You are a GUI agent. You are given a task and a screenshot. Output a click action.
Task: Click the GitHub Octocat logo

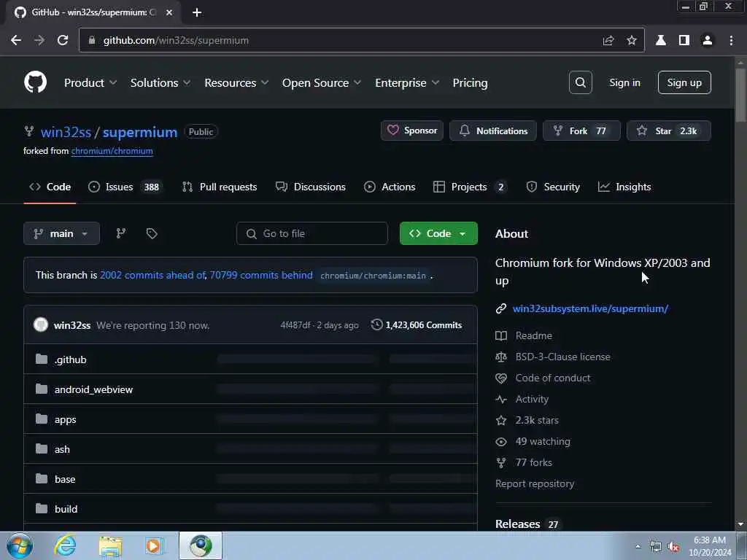35,82
